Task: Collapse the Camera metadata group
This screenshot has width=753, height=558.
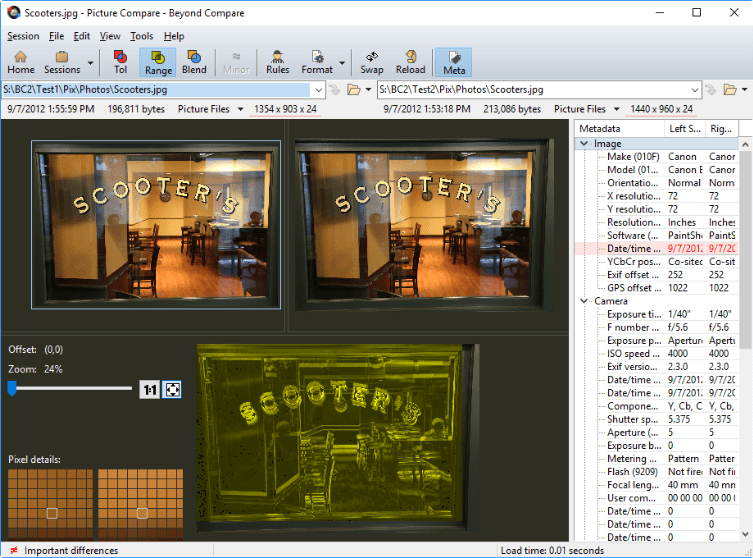Action: tap(585, 301)
